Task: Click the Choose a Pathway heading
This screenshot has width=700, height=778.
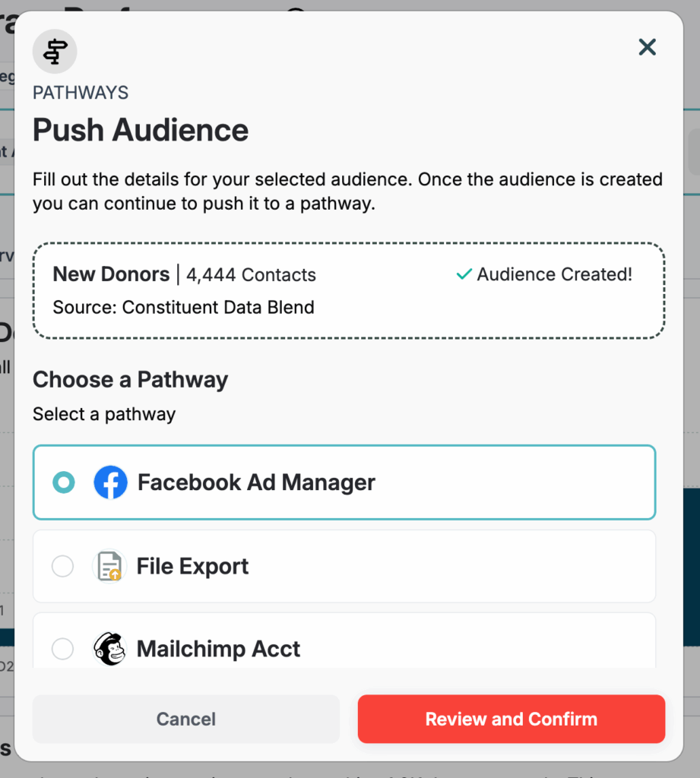Action: coord(130,379)
